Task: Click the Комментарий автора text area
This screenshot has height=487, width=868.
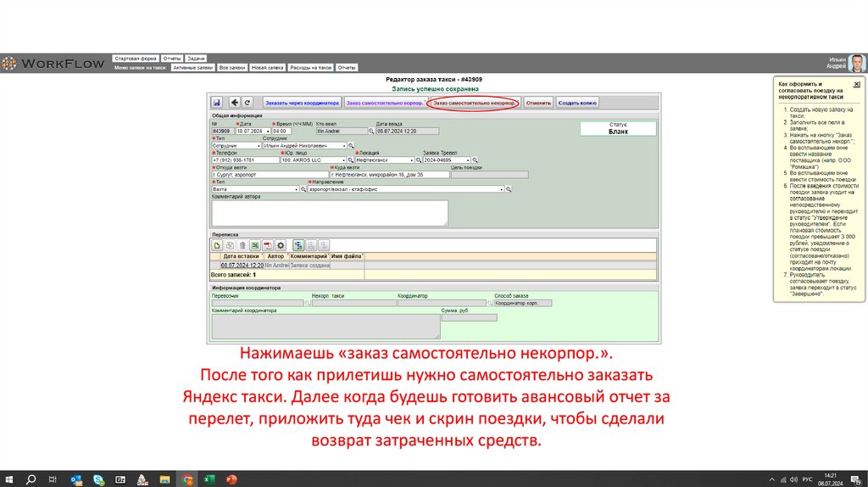Action: coord(330,213)
